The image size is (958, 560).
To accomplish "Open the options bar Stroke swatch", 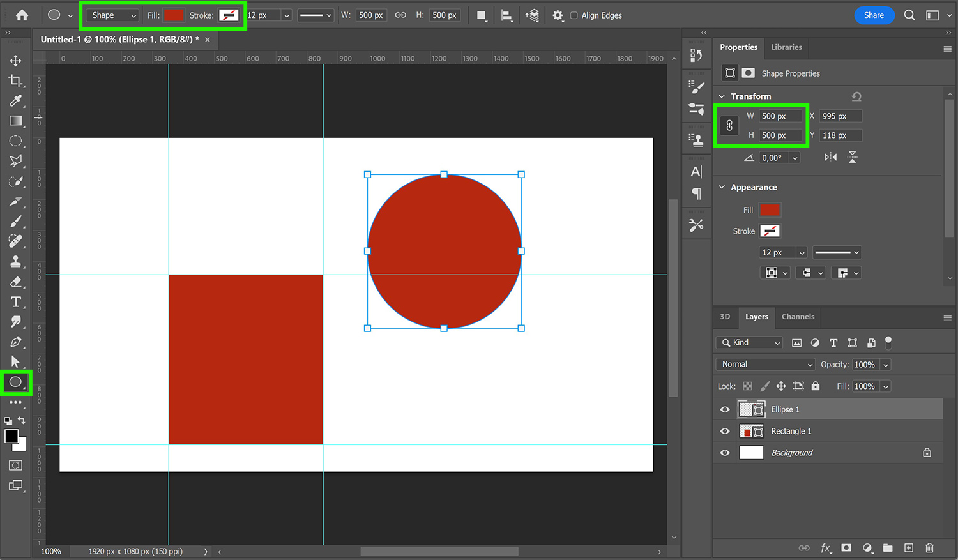I will pos(229,15).
